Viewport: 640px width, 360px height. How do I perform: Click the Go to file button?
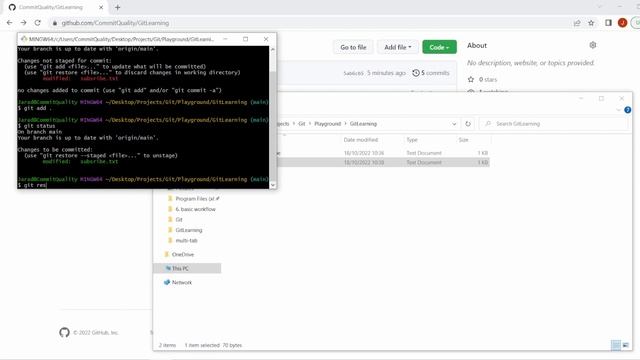coord(353,47)
